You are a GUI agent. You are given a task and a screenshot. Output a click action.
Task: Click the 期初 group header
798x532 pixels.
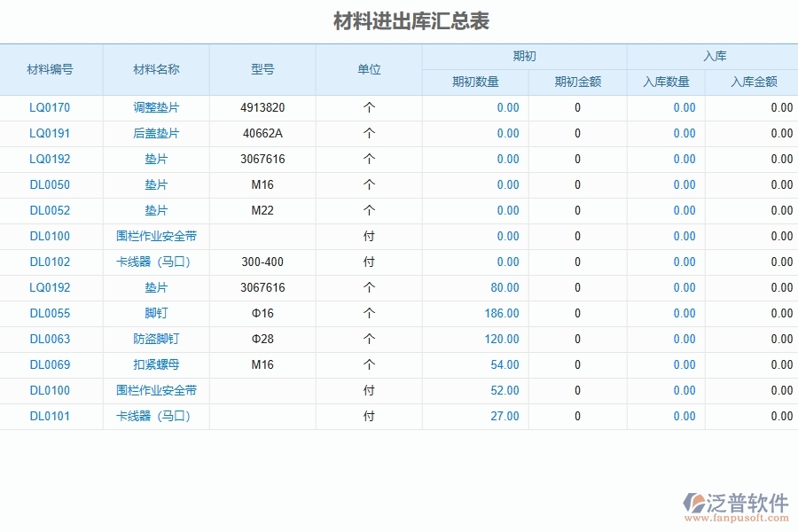(x=523, y=55)
